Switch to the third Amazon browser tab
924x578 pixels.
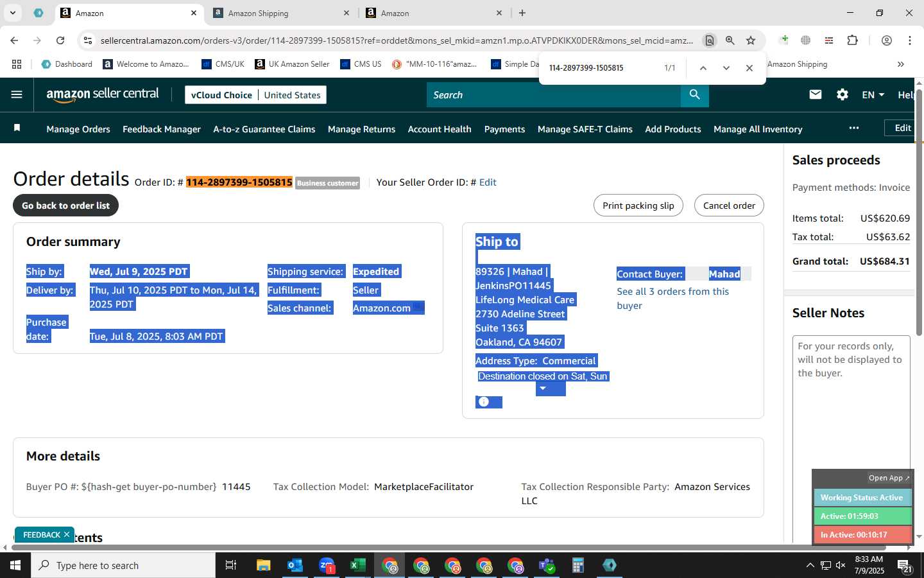click(x=434, y=13)
